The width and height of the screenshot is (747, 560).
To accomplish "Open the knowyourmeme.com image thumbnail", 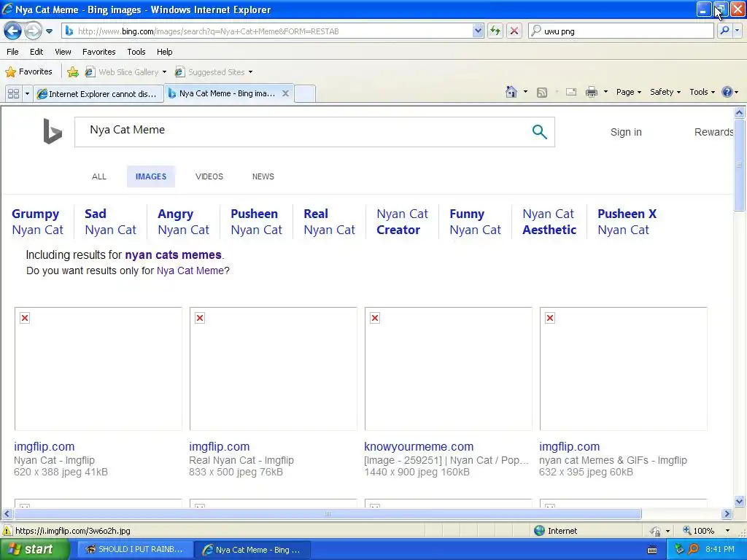I will 449,369.
